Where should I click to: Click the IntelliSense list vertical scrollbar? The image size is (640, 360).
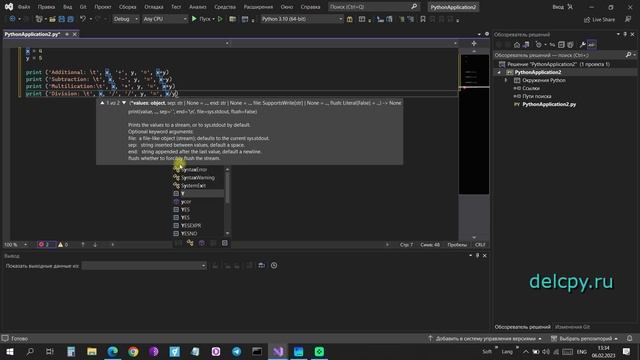tap(227, 201)
